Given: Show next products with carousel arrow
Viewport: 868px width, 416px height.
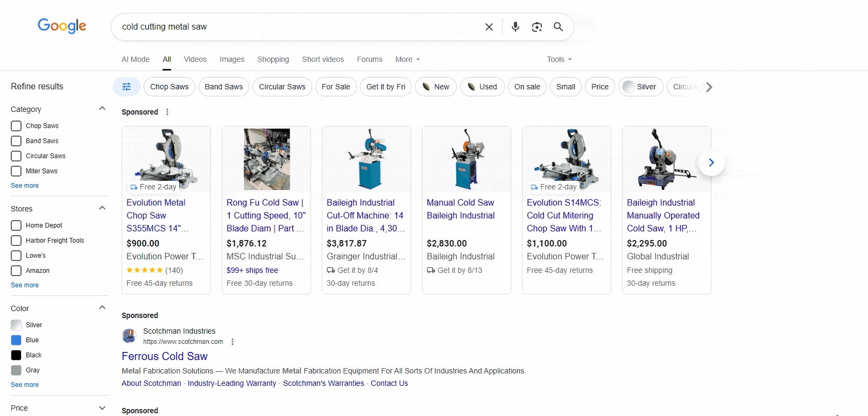Looking at the screenshot, I should coord(711,163).
